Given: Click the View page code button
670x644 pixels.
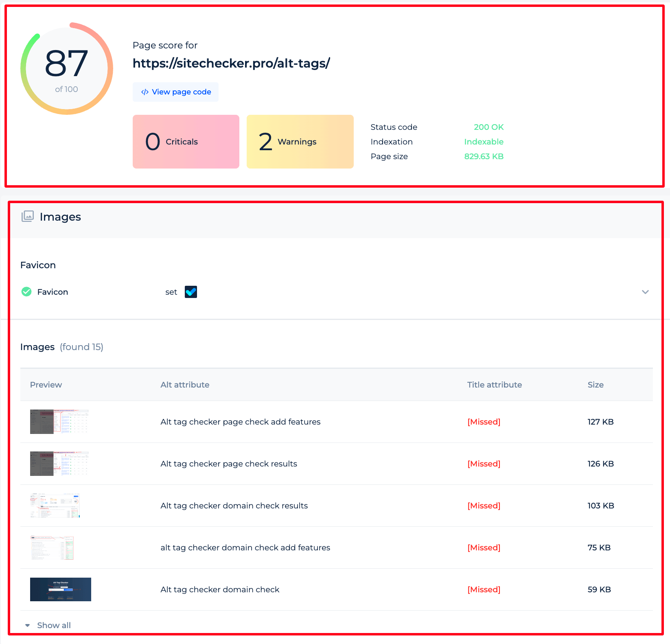Looking at the screenshot, I should click(x=175, y=92).
